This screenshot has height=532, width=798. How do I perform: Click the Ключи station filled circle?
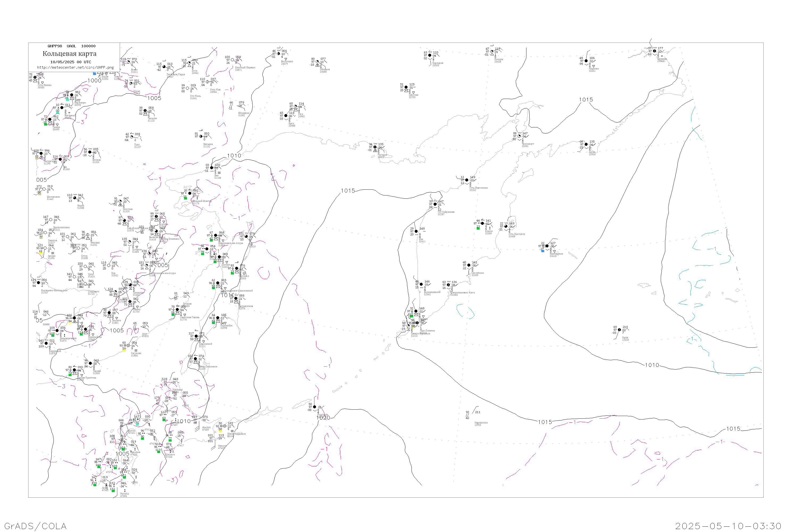(x=483, y=223)
